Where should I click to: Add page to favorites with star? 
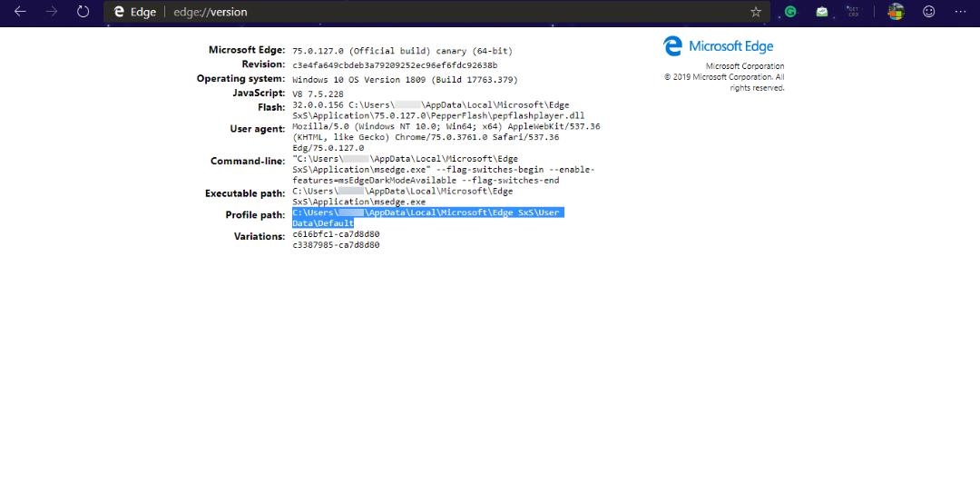click(x=756, y=12)
